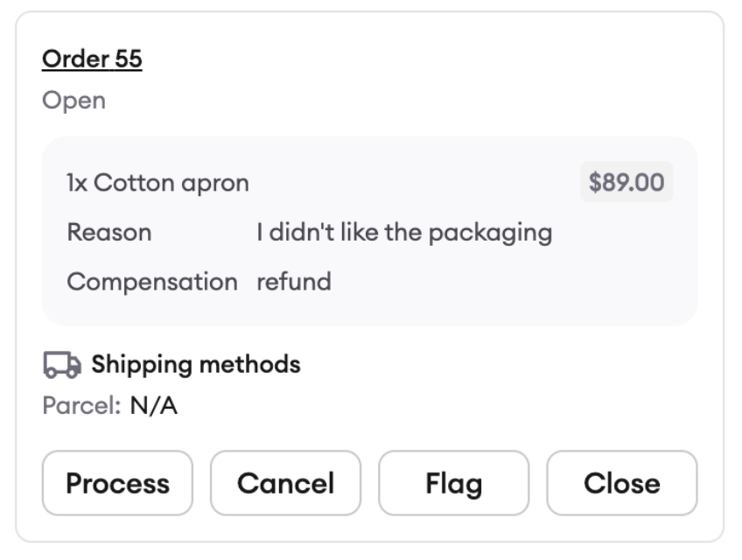Viewport: 742px width, 560px height.
Task: Click the word packaging in reason text
Action: click(491, 234)
